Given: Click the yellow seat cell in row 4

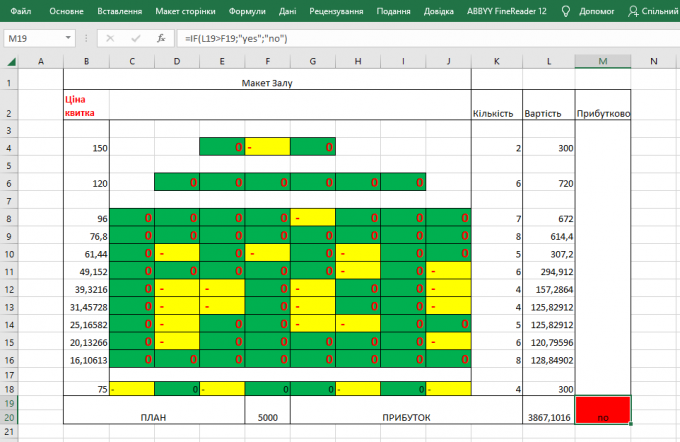Looking at the screenshot, I should click(x=268, y=147).
